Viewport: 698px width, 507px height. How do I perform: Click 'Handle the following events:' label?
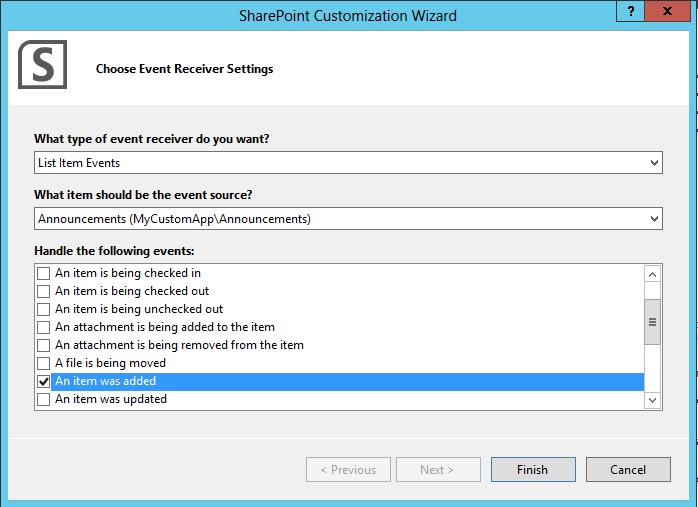point(114,251)
